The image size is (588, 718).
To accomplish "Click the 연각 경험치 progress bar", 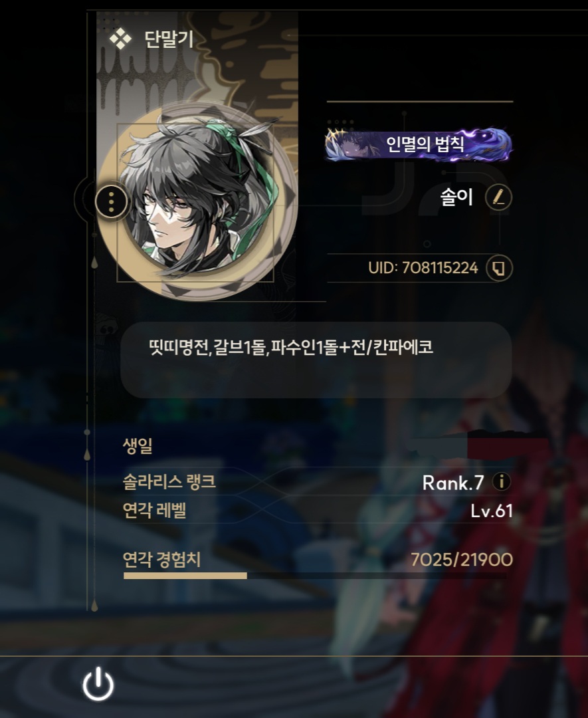I will tap(315, 576).
